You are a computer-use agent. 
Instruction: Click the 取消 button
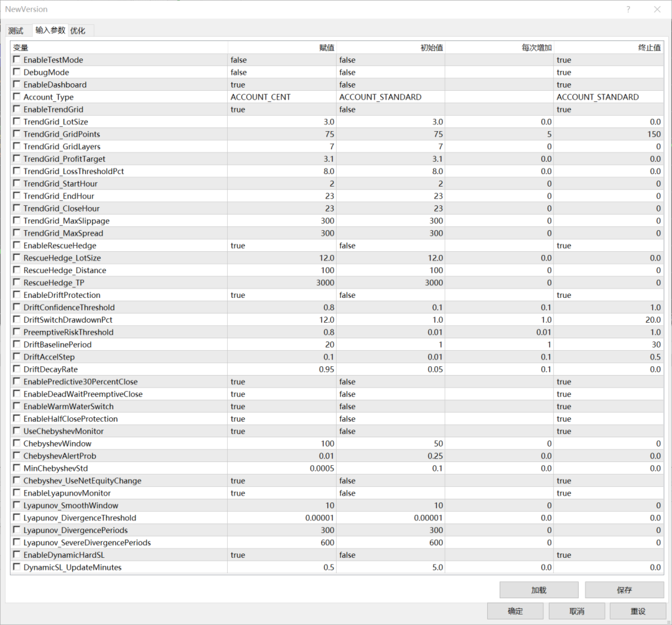coord(576,611)
